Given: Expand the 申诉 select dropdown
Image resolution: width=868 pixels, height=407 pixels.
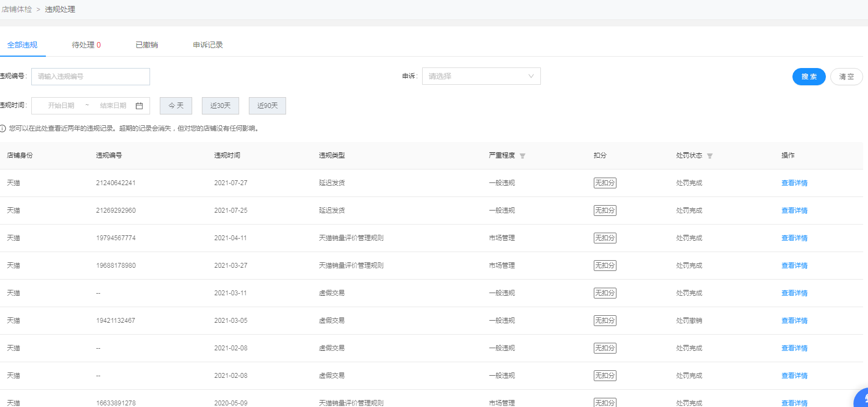Looking at the screenshot, I should pyautogui.click(x=481, y=76).
